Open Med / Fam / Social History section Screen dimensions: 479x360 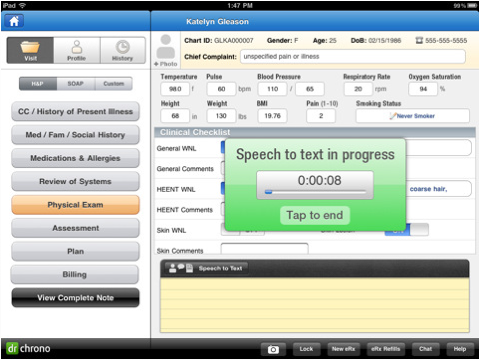(x=75, y=135)
